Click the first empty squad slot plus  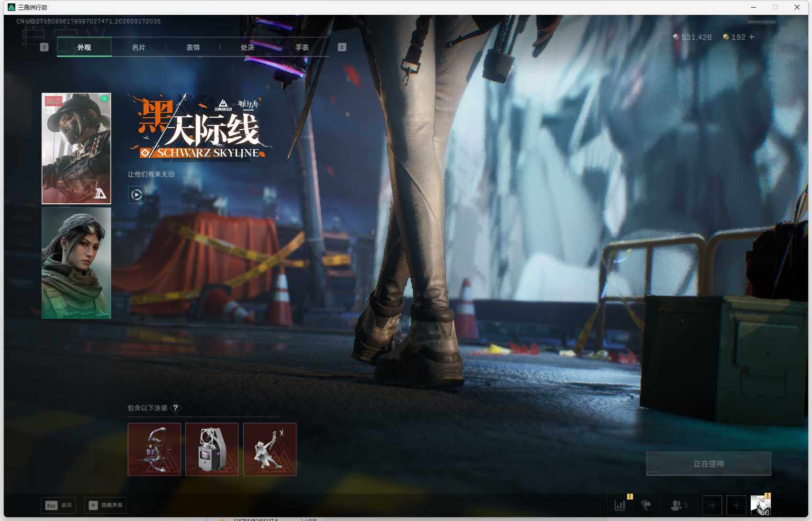tap(712, 505)
